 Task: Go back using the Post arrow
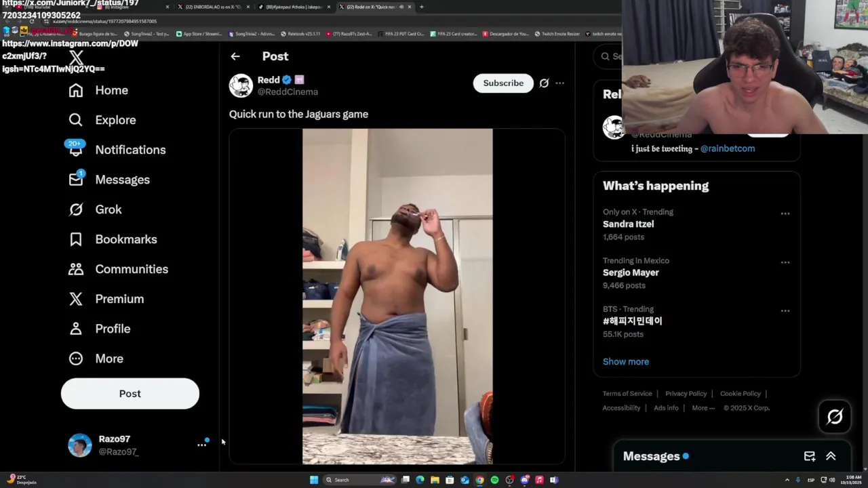235,56
